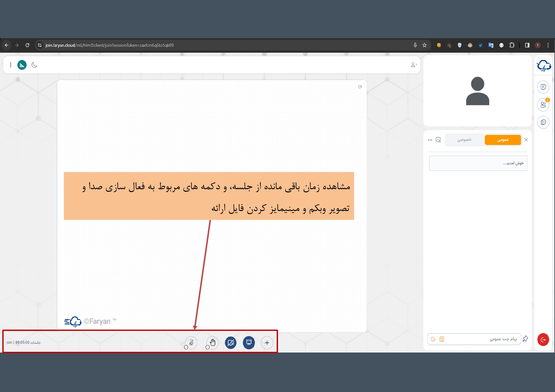This screenshot has width=555, height=392.
Task: Turn on the webcam camera button
Action: [231, 342]
